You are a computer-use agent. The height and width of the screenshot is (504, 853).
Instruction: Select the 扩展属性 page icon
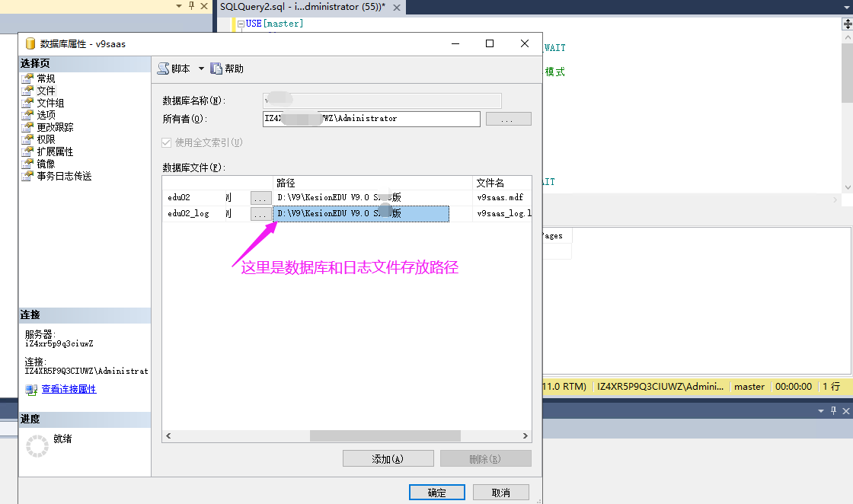28,152
